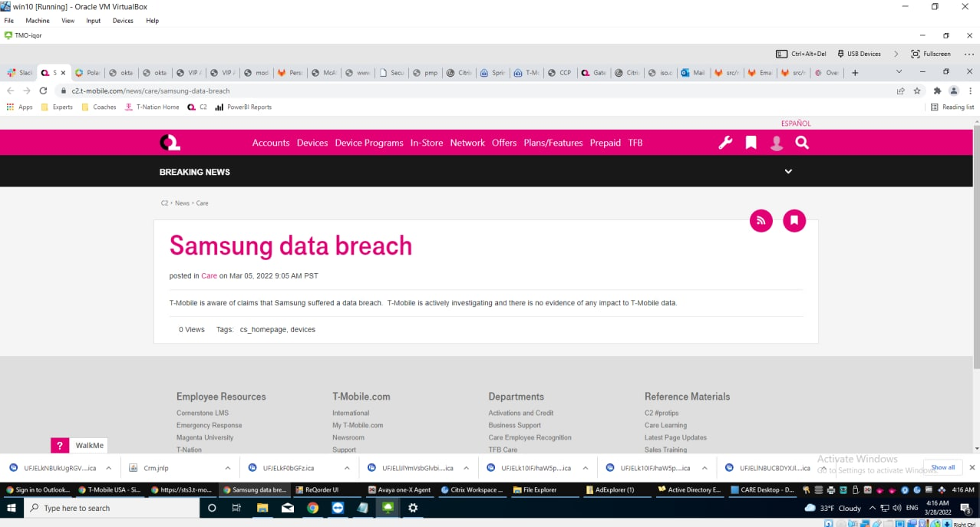The width and height of the screenshot is (980, 527).
Task: Close the downloads bar
Action: (972, 467)
